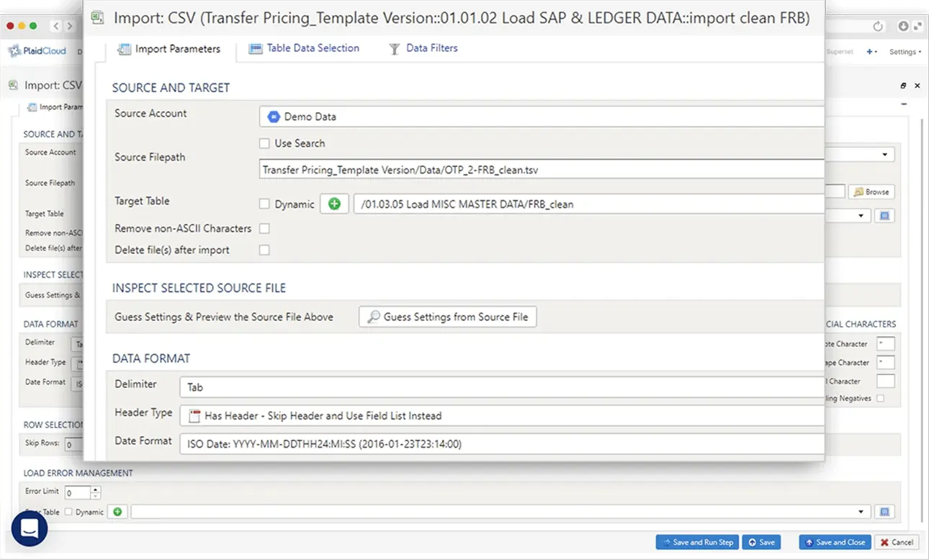Viewport: 929px width, 560px height.
Task: Reload the page with the browser refresh icon
Action: 877,26
